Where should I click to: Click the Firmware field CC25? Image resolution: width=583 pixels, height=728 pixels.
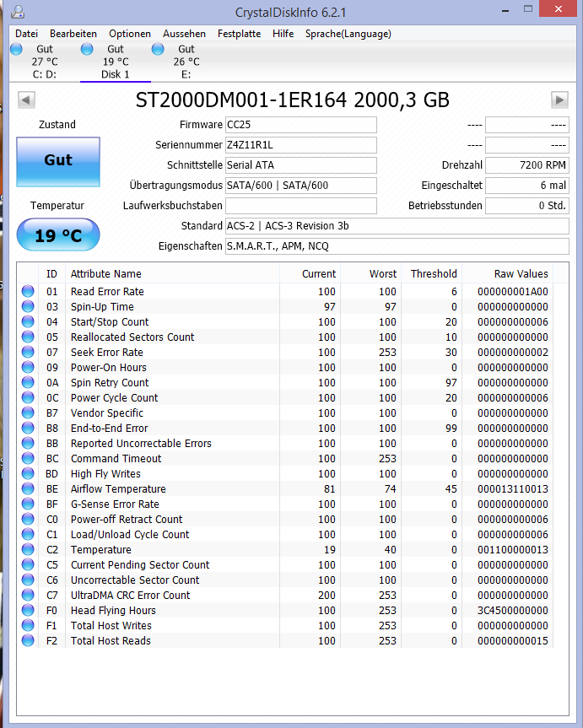click(x=301, y=125)
